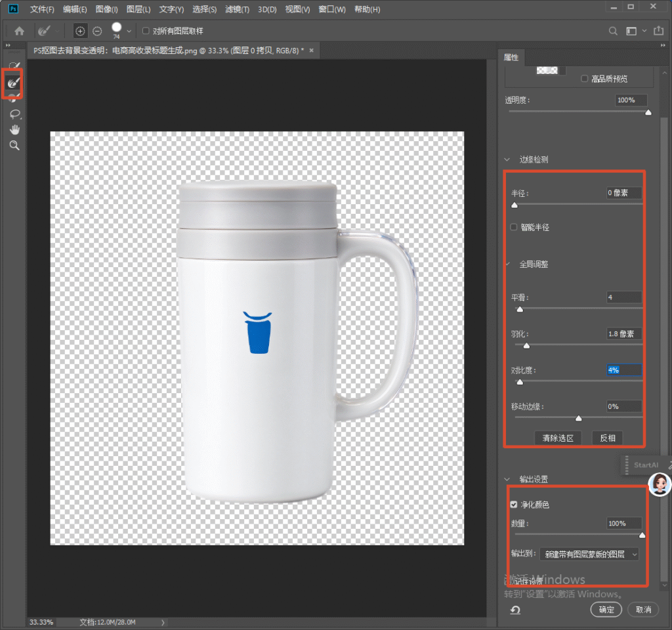Click the 移动边缘 slider handle
Screen dimensions: 672x630
tap(579, 418)
